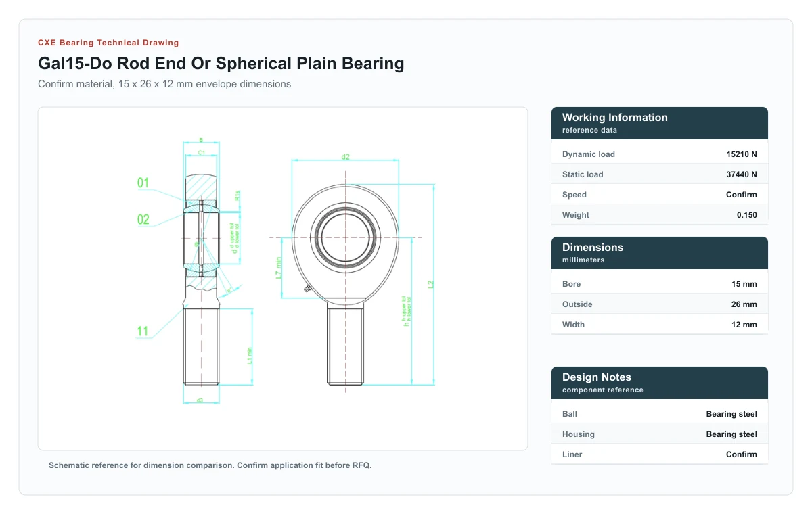812x514 pixels.
Task: Click the L2 dimension label in drawing
Action: (430, 284)
